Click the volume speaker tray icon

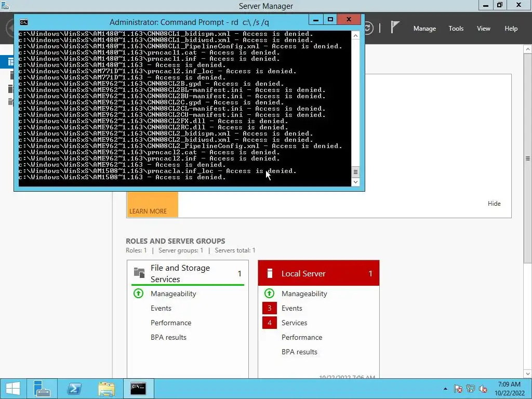coord(483,389)
